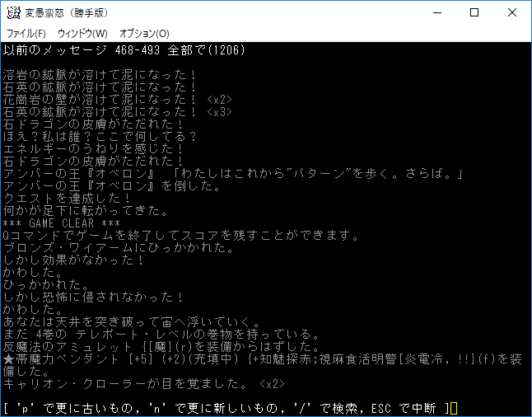Click the Qコマンドでゲームを終了 instruction line
Image resolution: width=532 pixels, height=417 pixels.
[181, 236]
